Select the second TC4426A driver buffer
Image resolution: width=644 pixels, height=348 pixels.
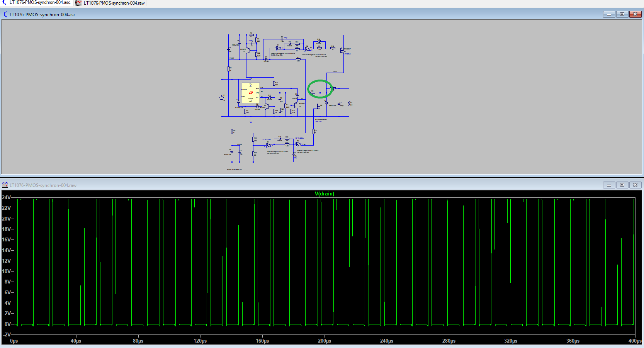(299, 144)
